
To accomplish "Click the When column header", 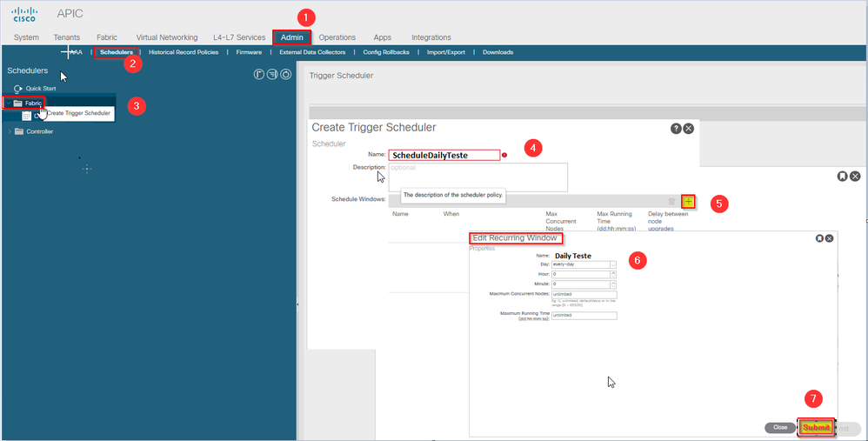I will 451,214.
